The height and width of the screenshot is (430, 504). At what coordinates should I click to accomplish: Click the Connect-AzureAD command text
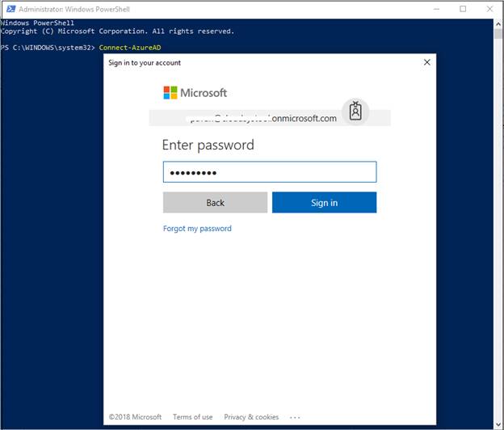pyautogui.click(x=130, y=48)
